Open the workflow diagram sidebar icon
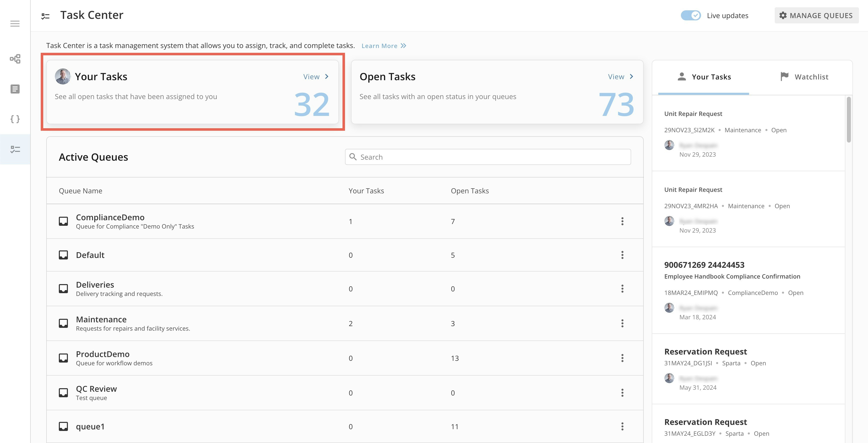 pos(15,59)
